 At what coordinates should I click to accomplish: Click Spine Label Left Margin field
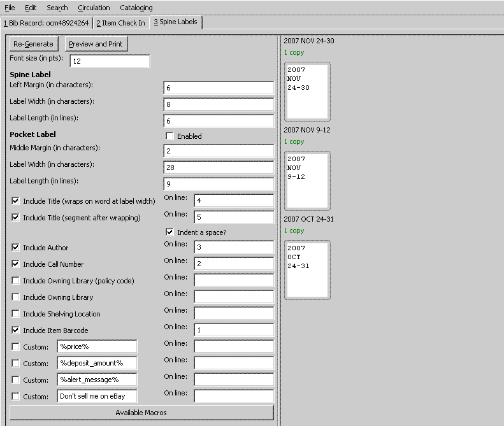(219, 88)
